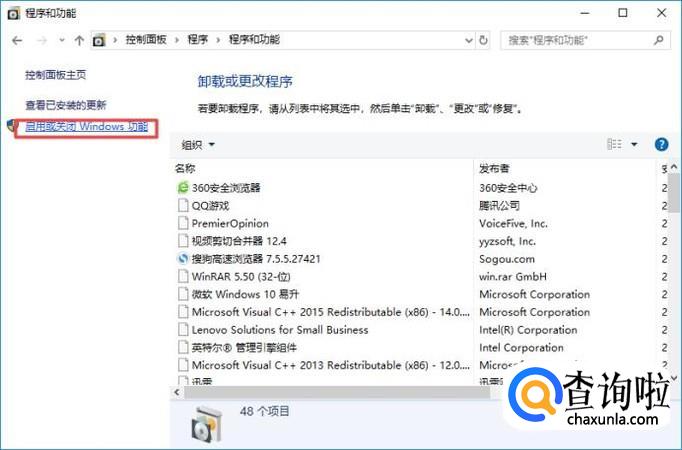
Task: Click the WinRAR file icon
Action: tap(183, 277)
